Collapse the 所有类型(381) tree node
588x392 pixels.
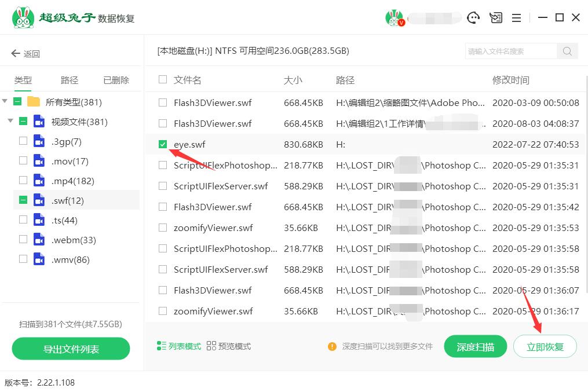point(6,101)
